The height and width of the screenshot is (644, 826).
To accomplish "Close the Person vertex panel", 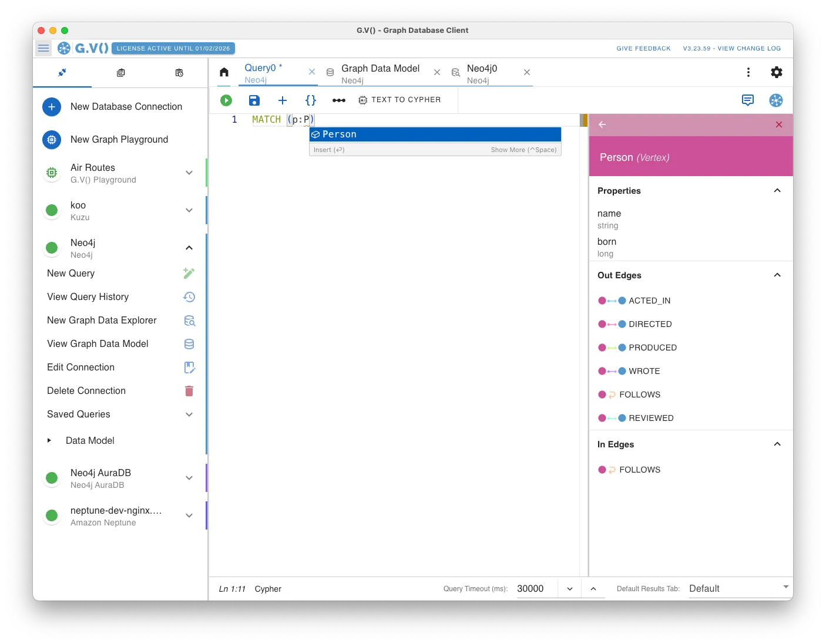I will pyautogui.click(x=779, y=124).
